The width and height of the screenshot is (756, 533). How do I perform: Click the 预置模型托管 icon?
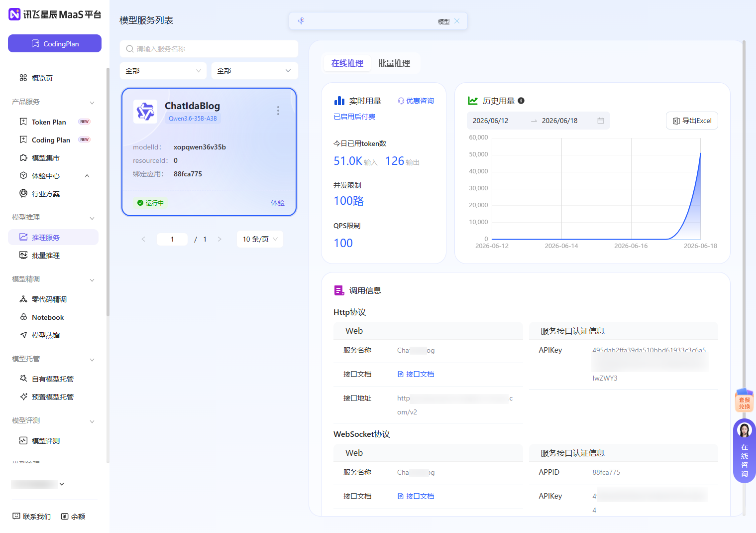pyautogui.click(x=23, y=397)
